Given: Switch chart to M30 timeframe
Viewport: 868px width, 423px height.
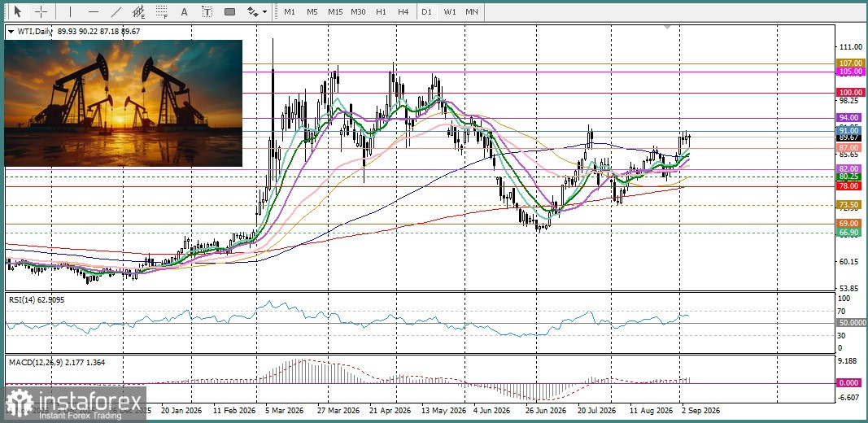Looking at the screenshot, I should coord(358,11).
